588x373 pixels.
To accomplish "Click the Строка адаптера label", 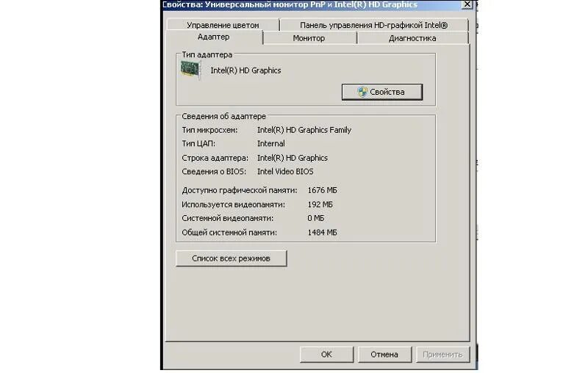I will 215,158.
